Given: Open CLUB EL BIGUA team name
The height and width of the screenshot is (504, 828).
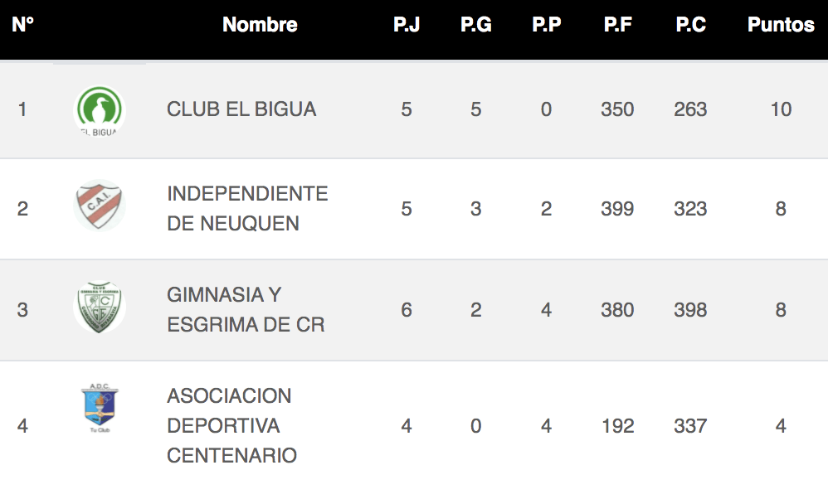Looking at the screenshot, I should click(241, 109).
